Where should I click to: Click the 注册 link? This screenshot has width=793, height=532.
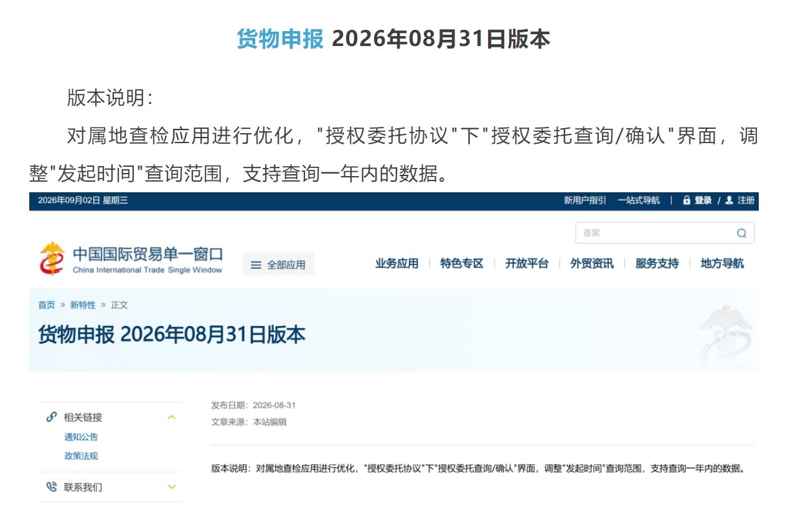[746, 200]
